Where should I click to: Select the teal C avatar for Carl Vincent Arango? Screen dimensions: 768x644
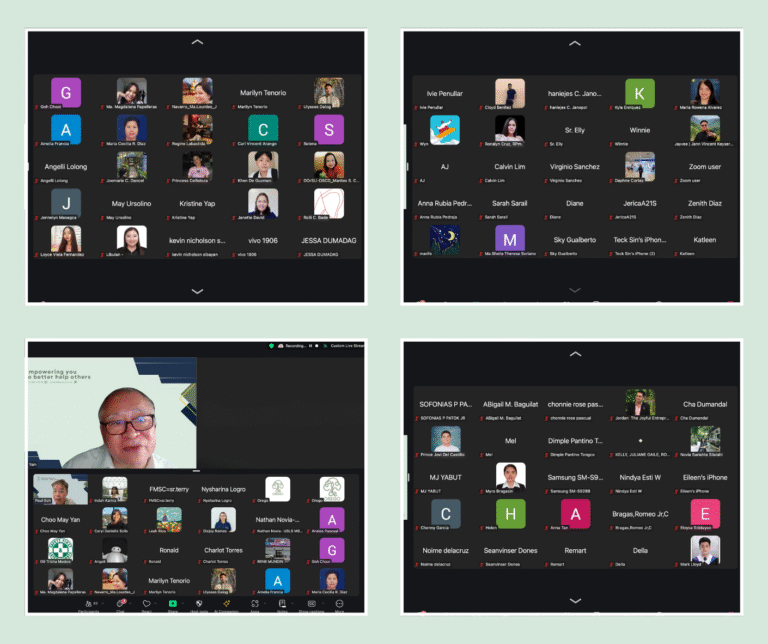tap(263, 130)
